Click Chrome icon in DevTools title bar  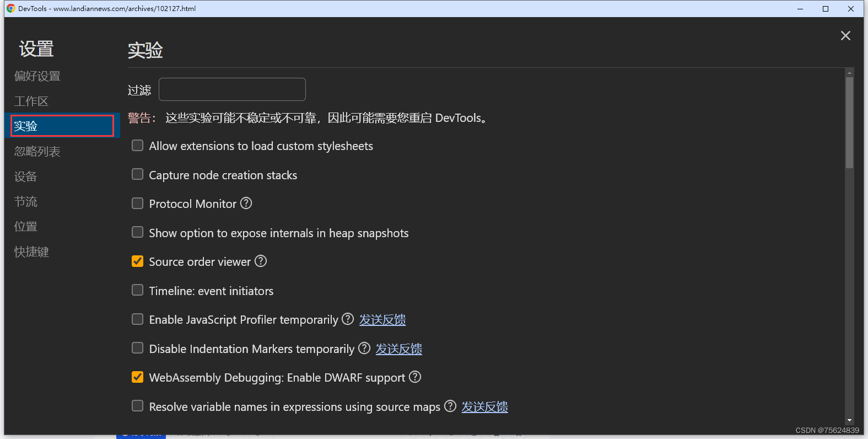point(10,8)
